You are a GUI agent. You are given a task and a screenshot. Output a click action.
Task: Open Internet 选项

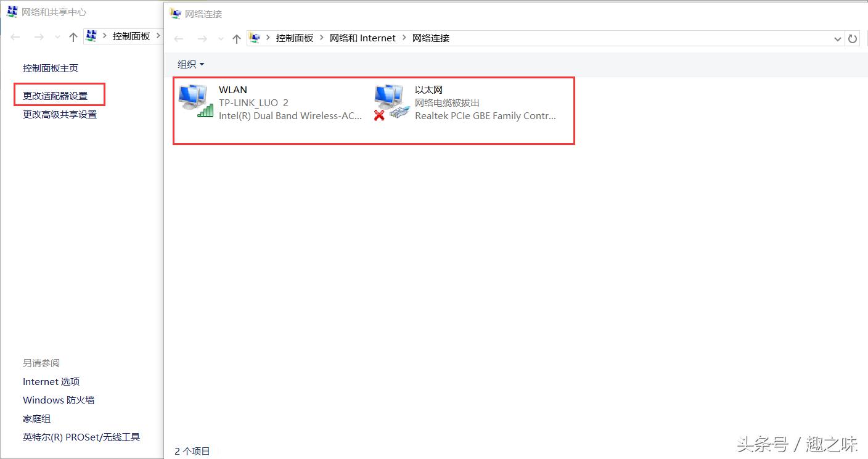coord(51,381)
